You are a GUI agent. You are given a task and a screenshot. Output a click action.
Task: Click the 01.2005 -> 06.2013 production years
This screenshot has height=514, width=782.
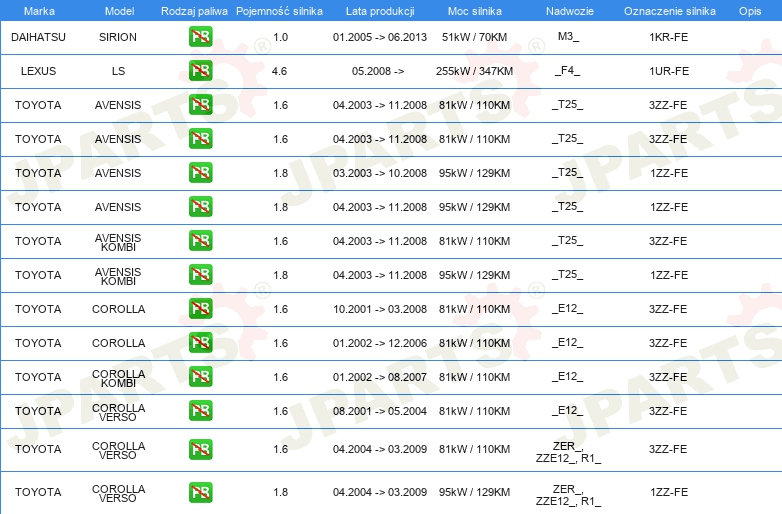pyautogui.click(x=380, y=37)
